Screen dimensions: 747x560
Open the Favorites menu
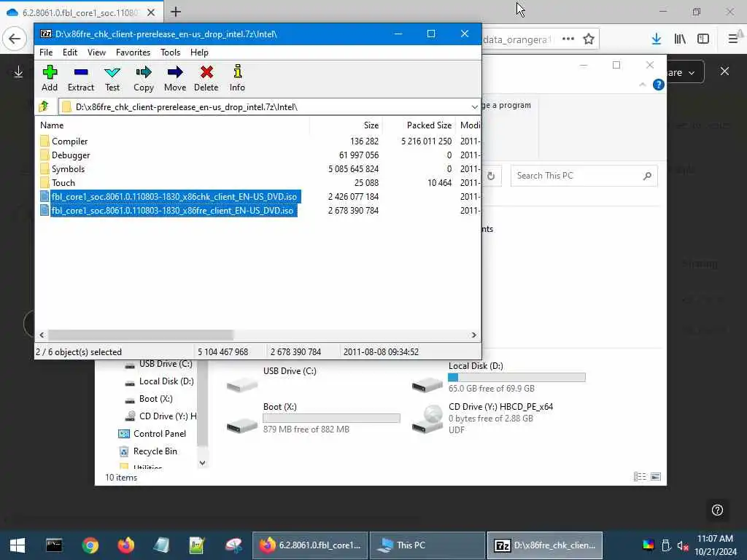(x=133, y=52)
